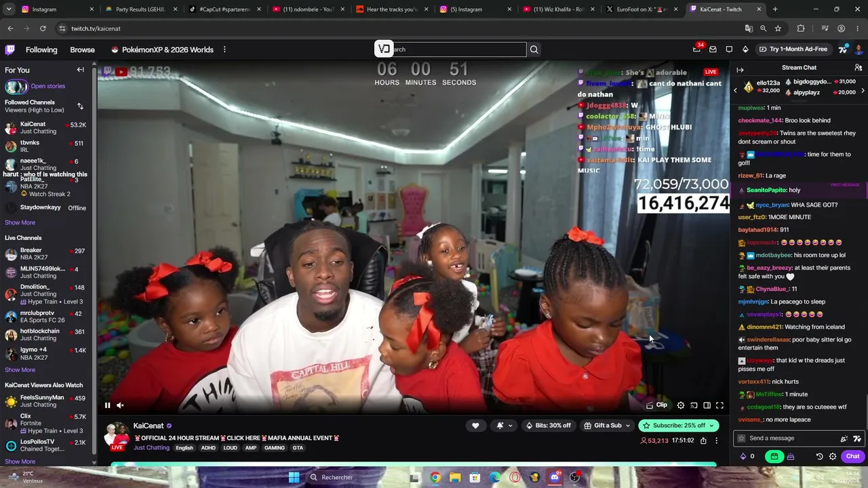Show more live channels
Screen dimensions: 868x488
(20, 370)
